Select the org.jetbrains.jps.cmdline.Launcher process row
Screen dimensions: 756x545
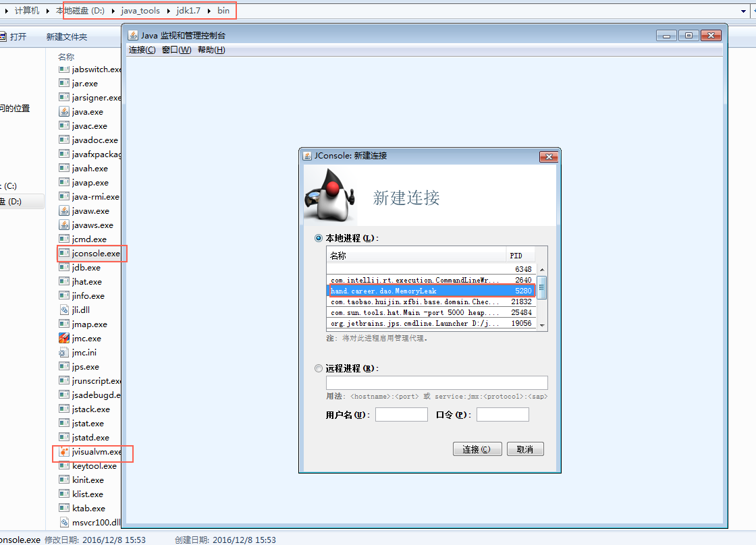click(431, 323)
